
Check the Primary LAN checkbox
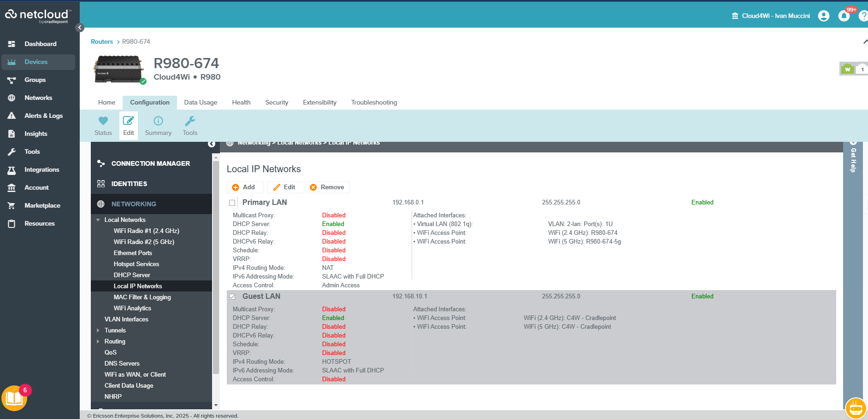(232, 203)
